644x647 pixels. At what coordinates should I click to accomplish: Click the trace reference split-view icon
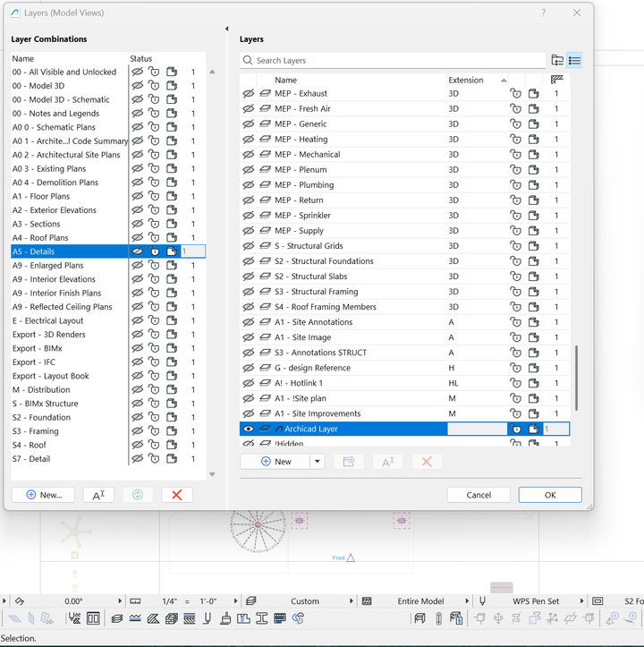pyautogui.click(x=93, y=618)
